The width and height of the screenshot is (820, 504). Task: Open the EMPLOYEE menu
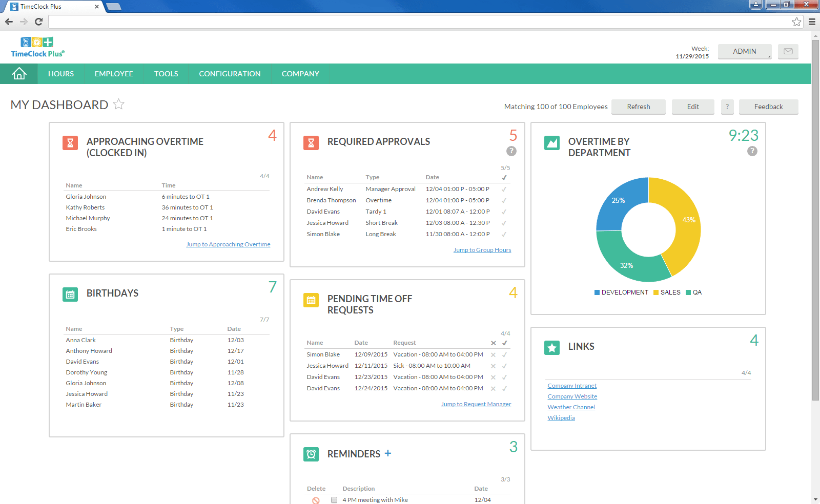(113, 73)
